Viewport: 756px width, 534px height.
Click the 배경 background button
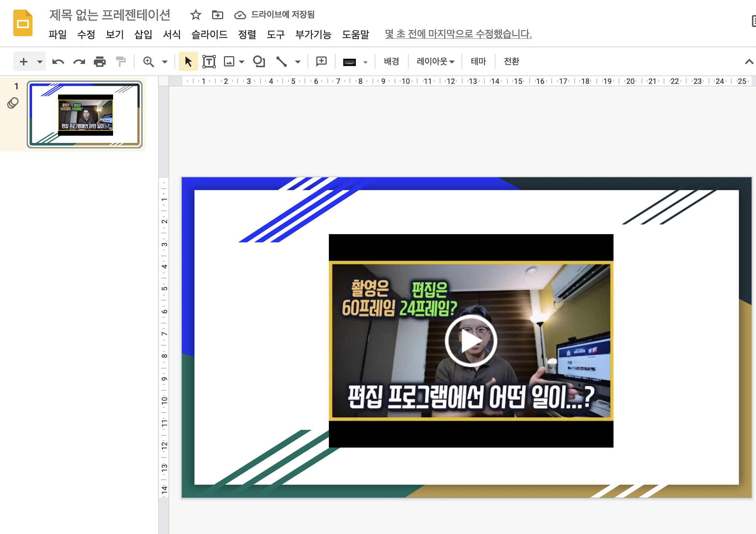pyautogui.click(x=391, y=62)
